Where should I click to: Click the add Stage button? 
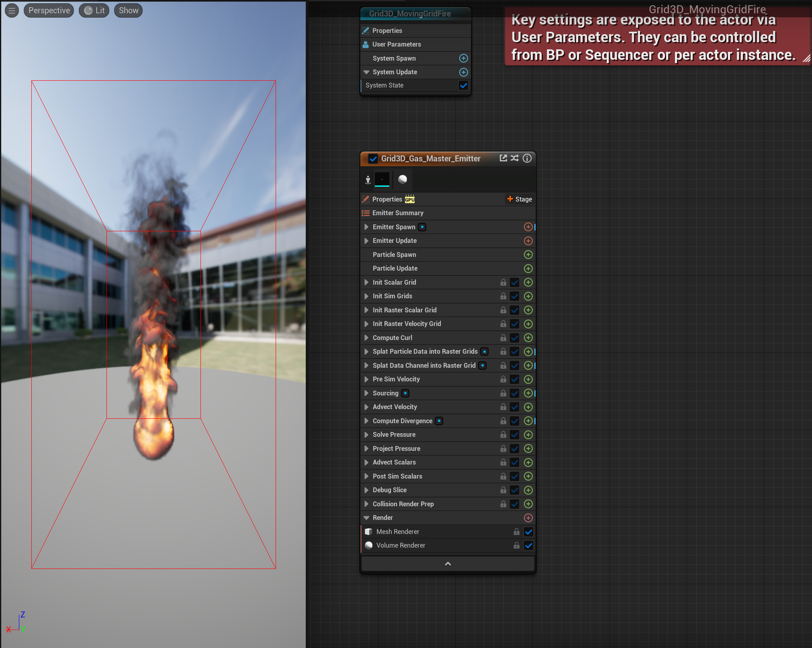coord(520,199)
